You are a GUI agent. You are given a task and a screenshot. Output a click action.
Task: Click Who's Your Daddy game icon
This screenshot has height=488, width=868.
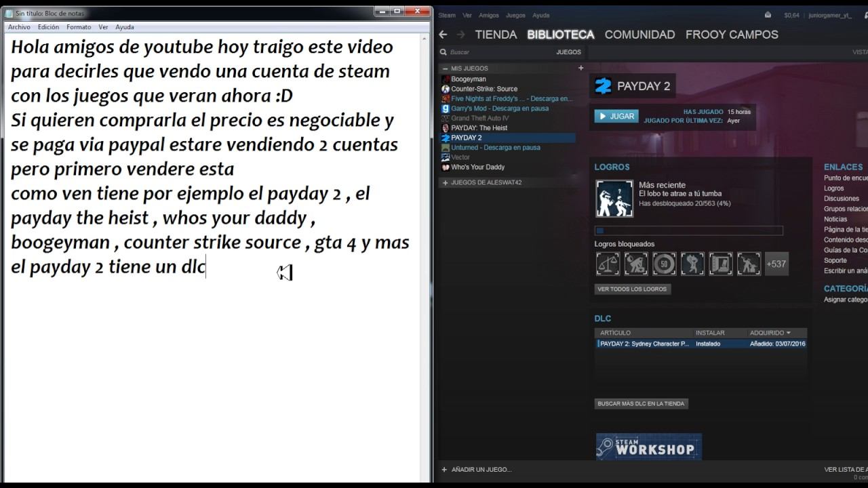coord(446,167)
